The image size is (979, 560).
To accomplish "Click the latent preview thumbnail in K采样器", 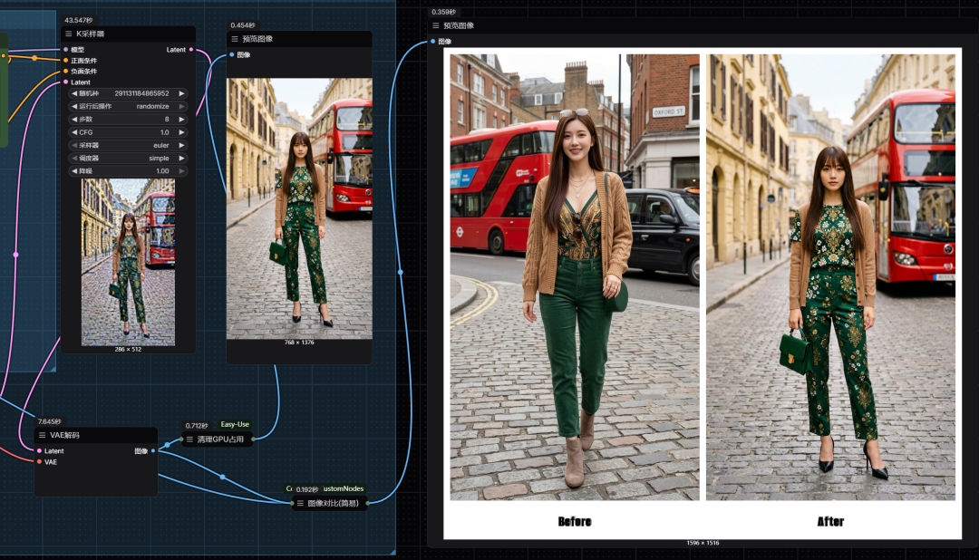I will [128, 262].
